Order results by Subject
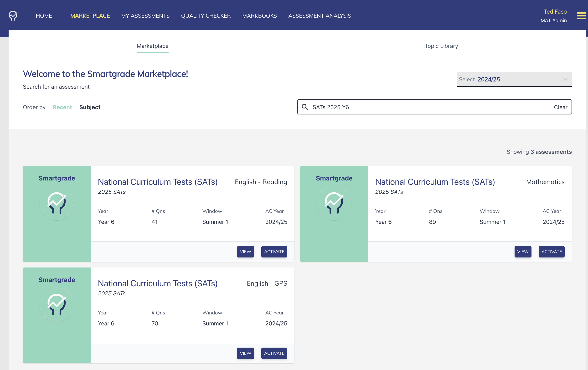The image size is (588, 370). (90, 107)
